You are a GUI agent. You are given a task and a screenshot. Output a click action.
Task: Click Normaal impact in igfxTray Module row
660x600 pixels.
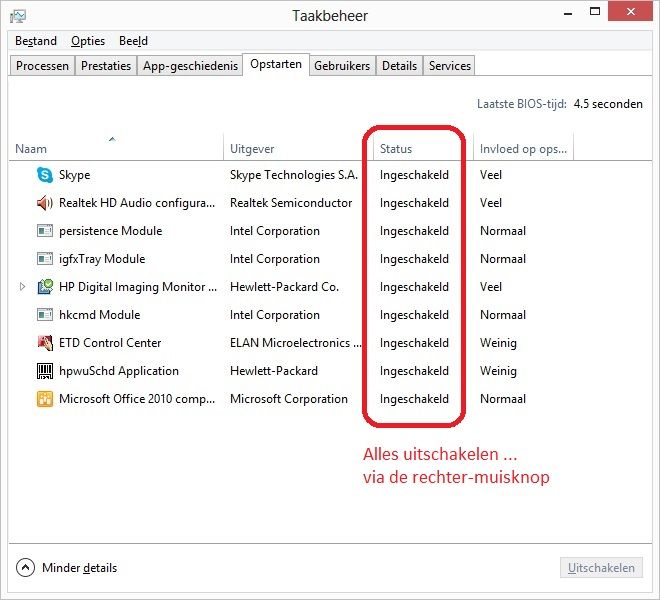pos(503,259)
